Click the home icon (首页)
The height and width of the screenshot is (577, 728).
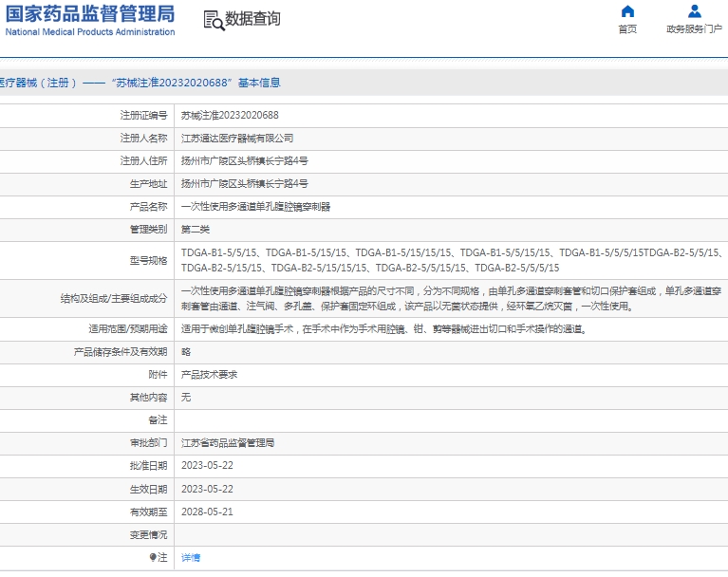pos(627,11)
